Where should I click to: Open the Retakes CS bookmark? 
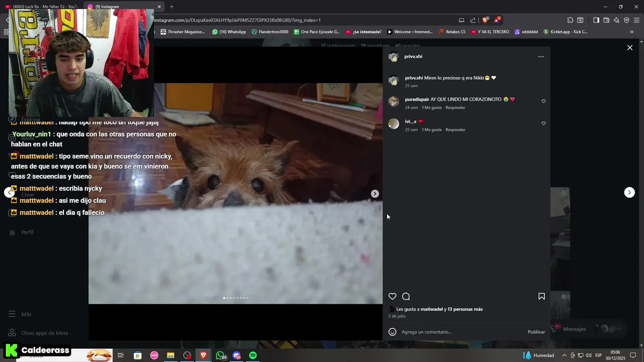[x=452, y=32]
